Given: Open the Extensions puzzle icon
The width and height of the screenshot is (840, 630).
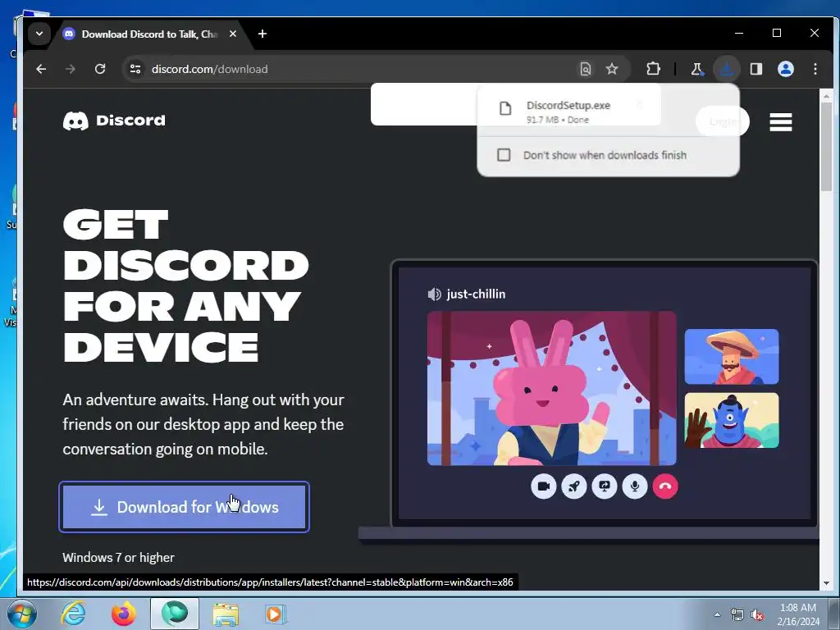Looking at the screenshot, I should tap(653, 69).
